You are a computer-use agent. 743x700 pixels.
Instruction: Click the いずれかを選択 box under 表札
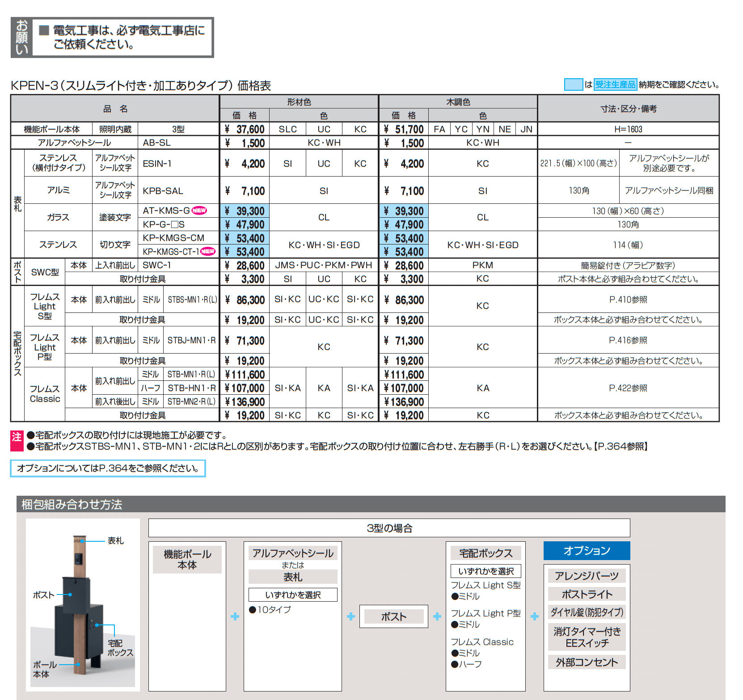pyautogui.click(x=293, y=595)
